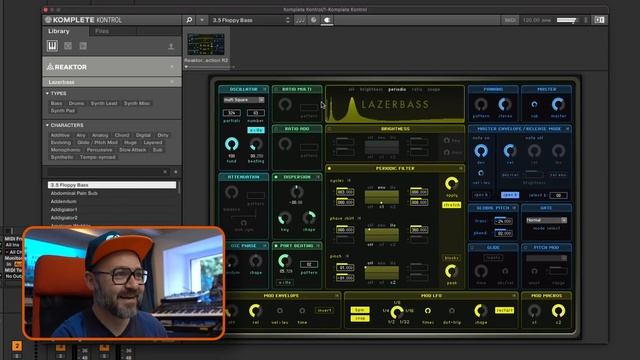This screenshot has width=640, height=360.
Task: Adjust the oscillator fund knob
Action: [x=231, y=144]
